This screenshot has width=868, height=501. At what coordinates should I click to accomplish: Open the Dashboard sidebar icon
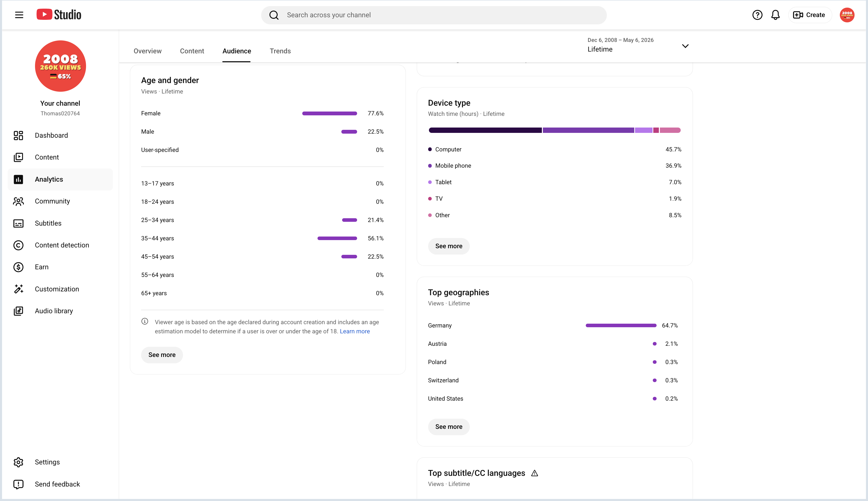(x=19, y=135)
